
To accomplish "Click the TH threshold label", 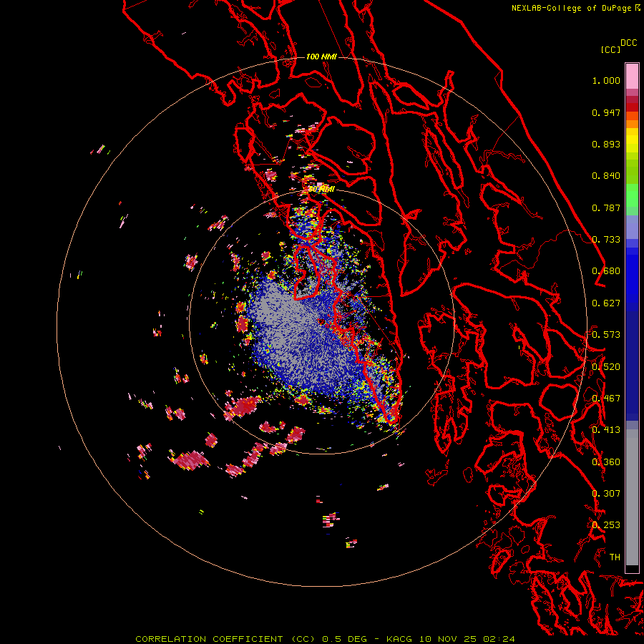I will point(615,557).
